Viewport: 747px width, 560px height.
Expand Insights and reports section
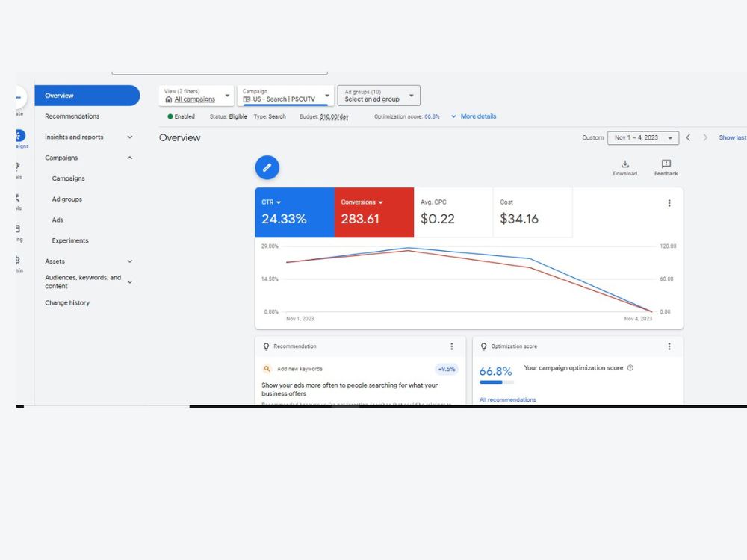tap(129, 137)
